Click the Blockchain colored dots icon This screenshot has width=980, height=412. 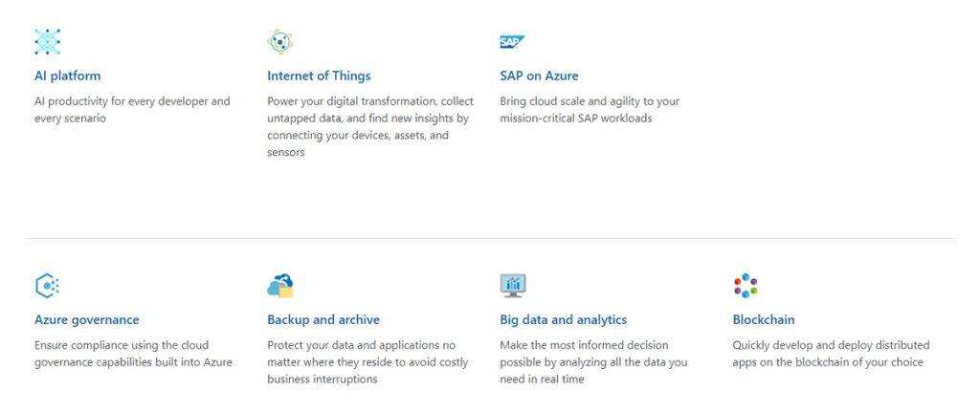[x=746, y=285]
